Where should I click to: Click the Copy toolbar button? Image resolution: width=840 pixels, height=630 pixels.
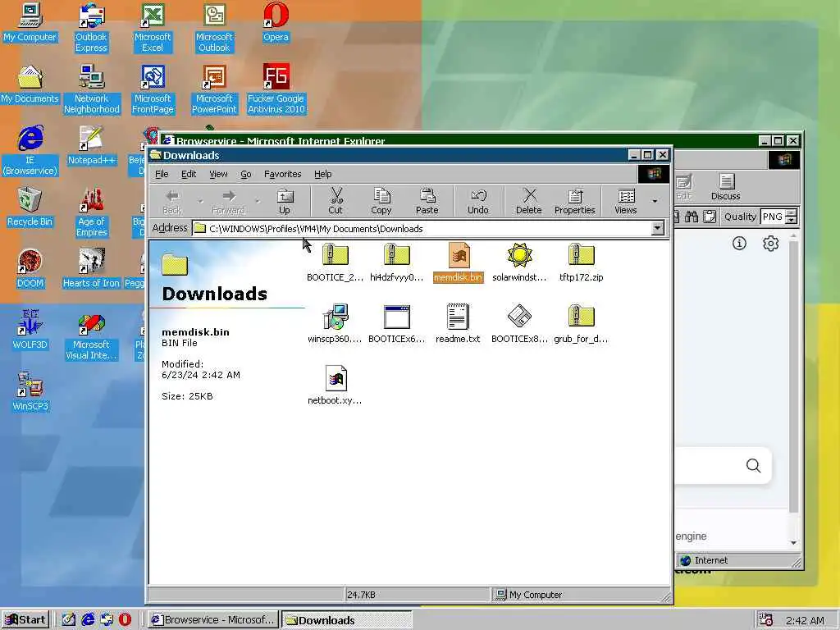coord(381,202)
